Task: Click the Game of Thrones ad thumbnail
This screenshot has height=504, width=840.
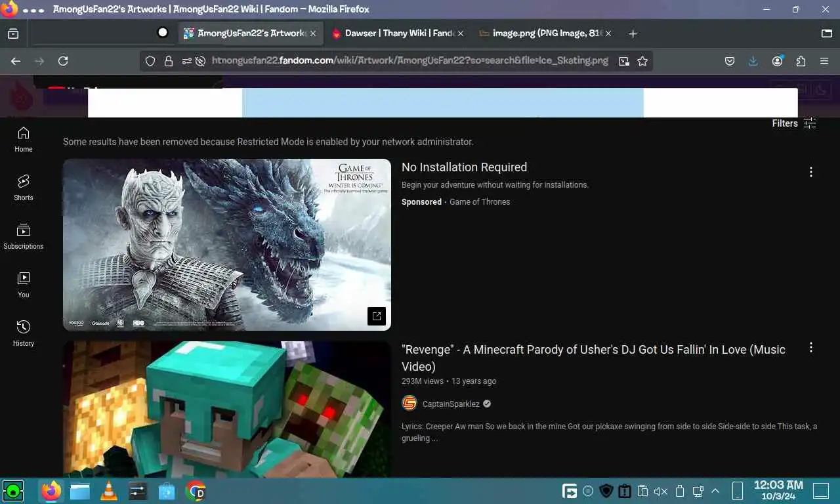Action: pyautogui.click(x=227, y=245)
